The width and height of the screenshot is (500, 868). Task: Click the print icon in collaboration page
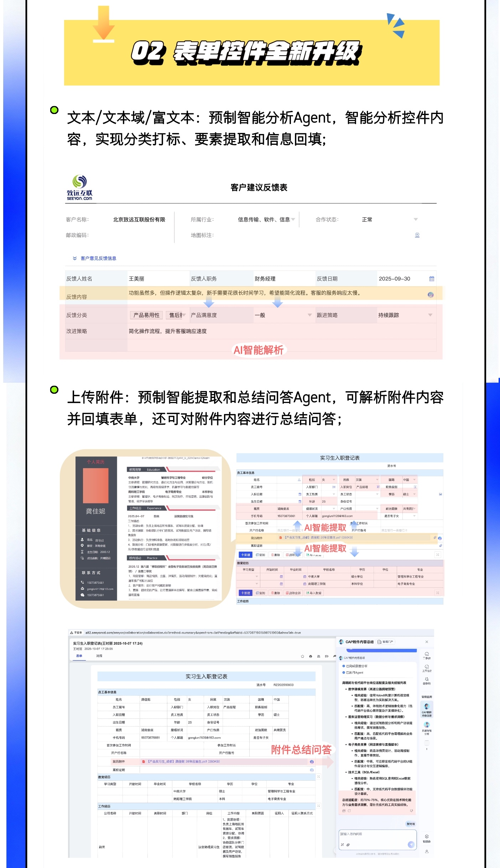(311, 656)
